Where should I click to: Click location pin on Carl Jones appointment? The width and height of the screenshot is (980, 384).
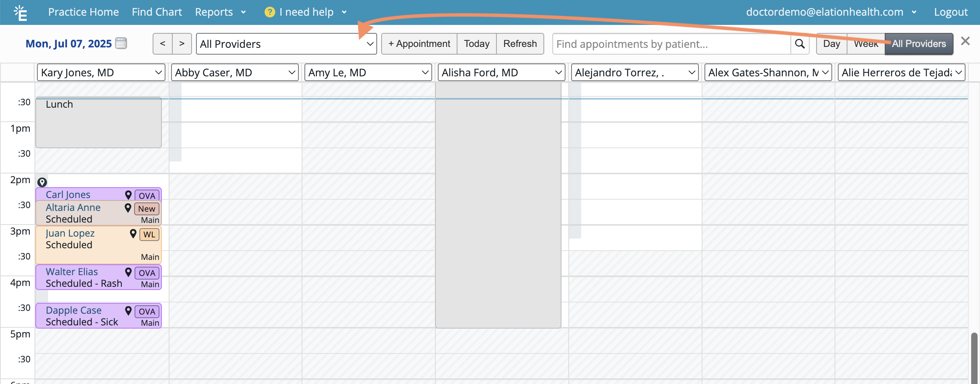click(128, 195)
